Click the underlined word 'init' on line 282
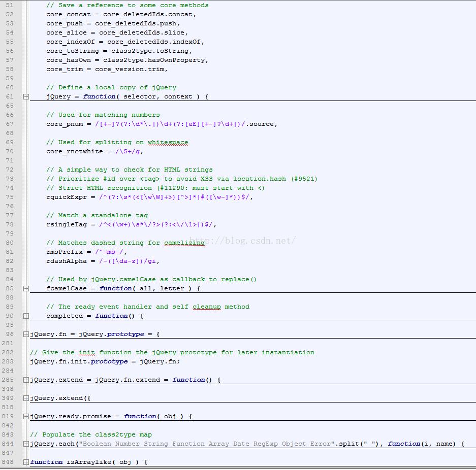Screen dimensions: 476x470 tap(87, 353)
